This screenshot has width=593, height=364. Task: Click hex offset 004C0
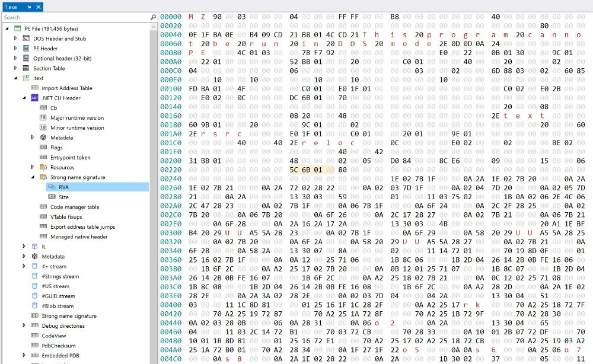[x=171, y=359]
